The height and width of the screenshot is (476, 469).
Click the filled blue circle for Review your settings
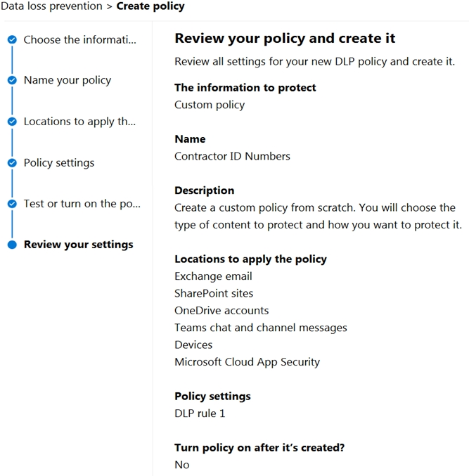pos(12,245)
